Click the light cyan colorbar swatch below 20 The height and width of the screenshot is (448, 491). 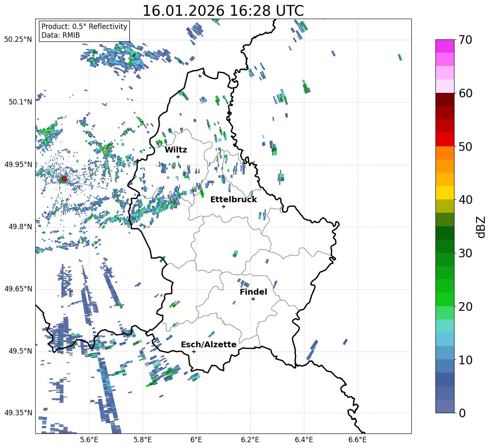[445, 326]
